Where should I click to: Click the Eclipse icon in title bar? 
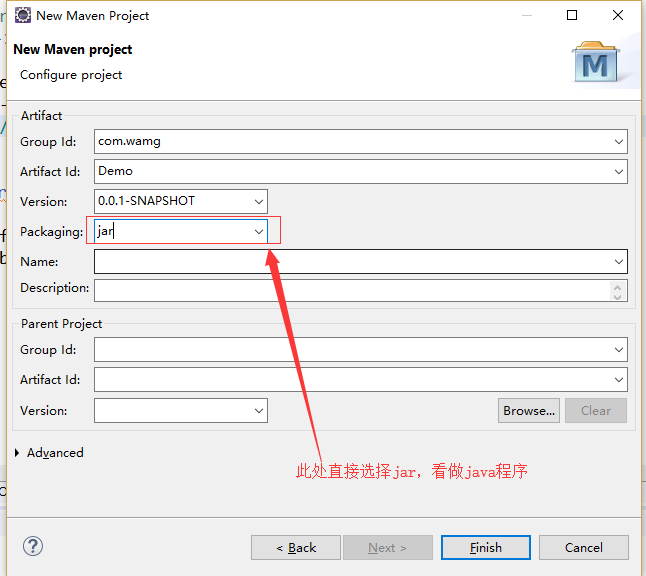click(x=23, y=15)
